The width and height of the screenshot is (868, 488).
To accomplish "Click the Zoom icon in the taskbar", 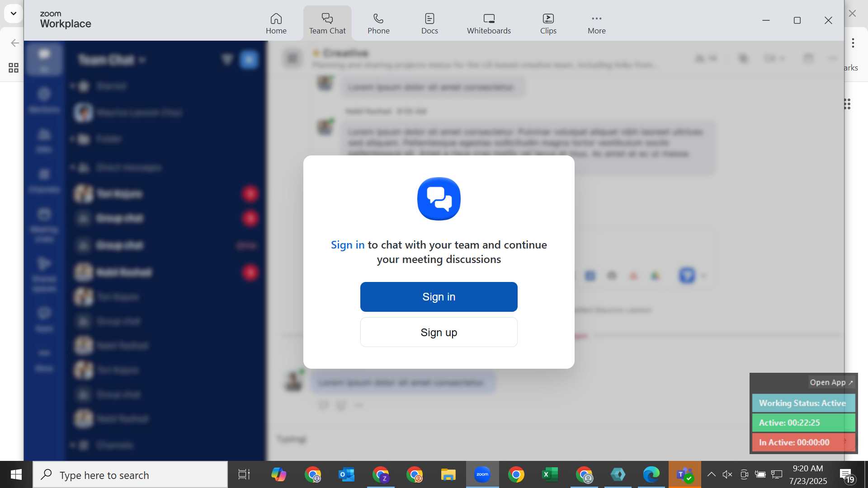I will (482, 474).
